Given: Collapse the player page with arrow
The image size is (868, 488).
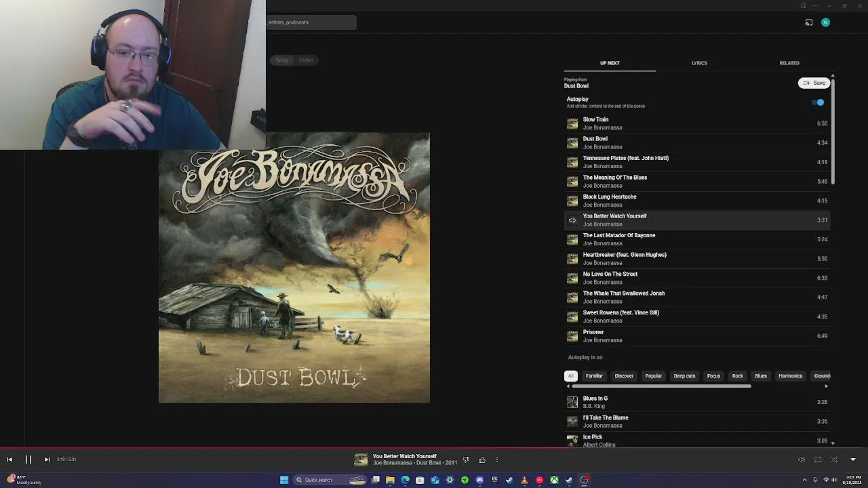Looking at the screenshot, I should click(853, 460).
